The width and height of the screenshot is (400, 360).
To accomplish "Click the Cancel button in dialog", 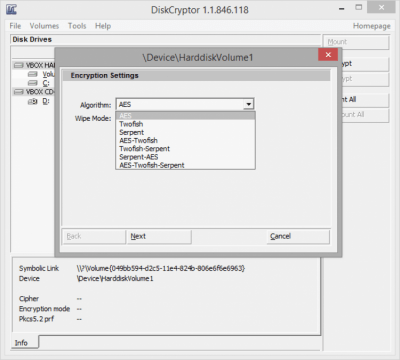I will click(x=298, y=236).
